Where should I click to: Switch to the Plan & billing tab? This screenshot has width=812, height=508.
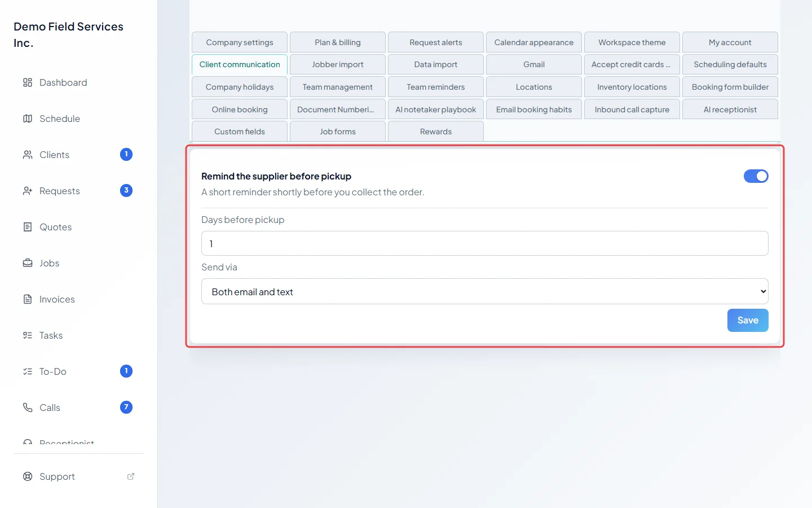click(x=338, y=42)
